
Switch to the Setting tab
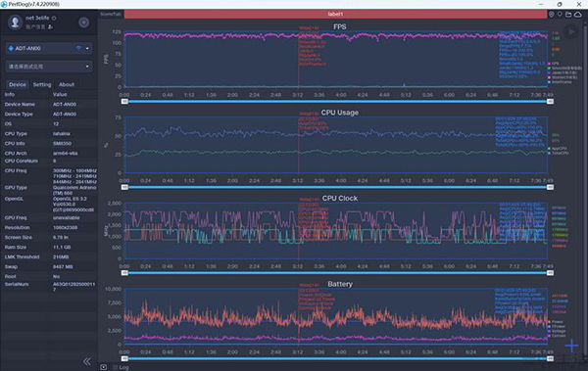pos(42,84)
